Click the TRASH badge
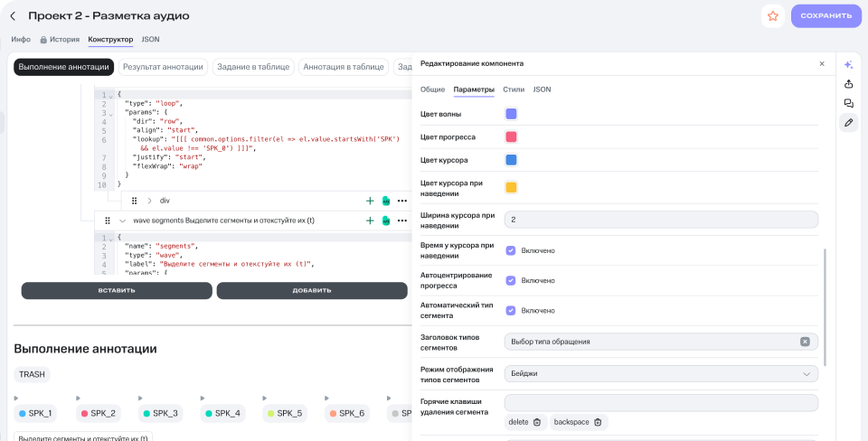Screen dimensions: 868x441 [x=33, y=375]
